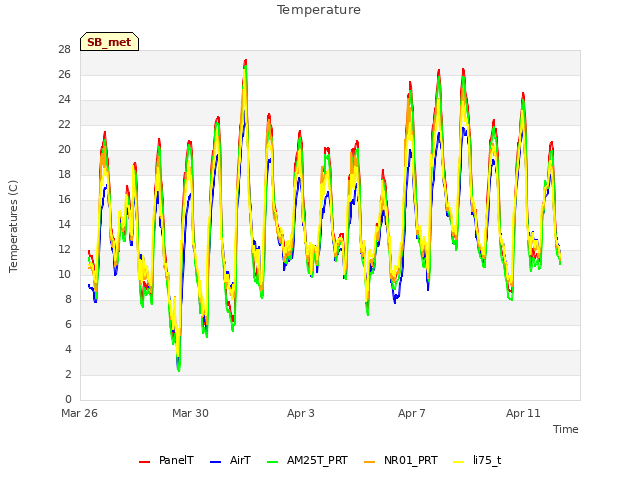Click the Apr 7 date tick label

pyautogui.click(x=412, y=413)
